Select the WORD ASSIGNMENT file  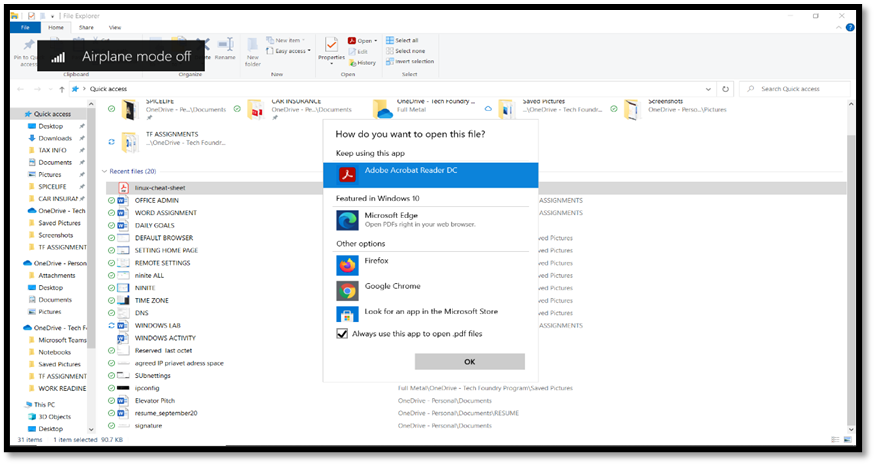point(166,213)
